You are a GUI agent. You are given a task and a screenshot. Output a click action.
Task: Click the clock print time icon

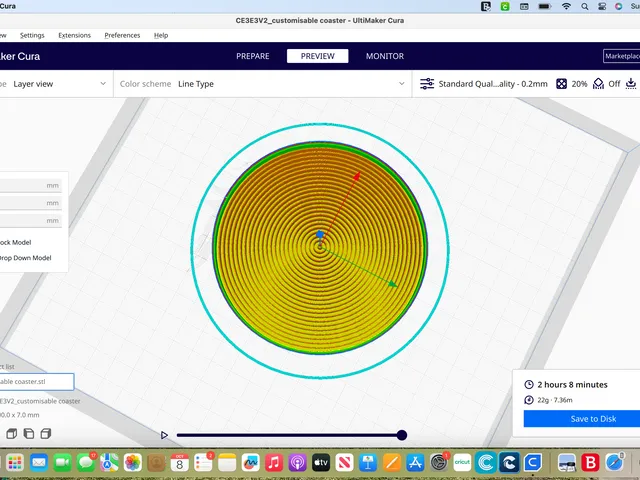click(x=529, y=384)
